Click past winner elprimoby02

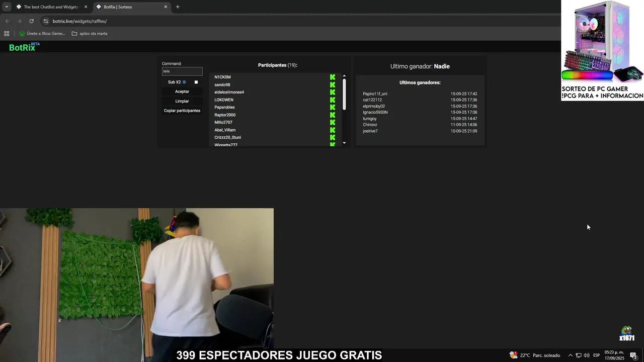click(374, 107)
